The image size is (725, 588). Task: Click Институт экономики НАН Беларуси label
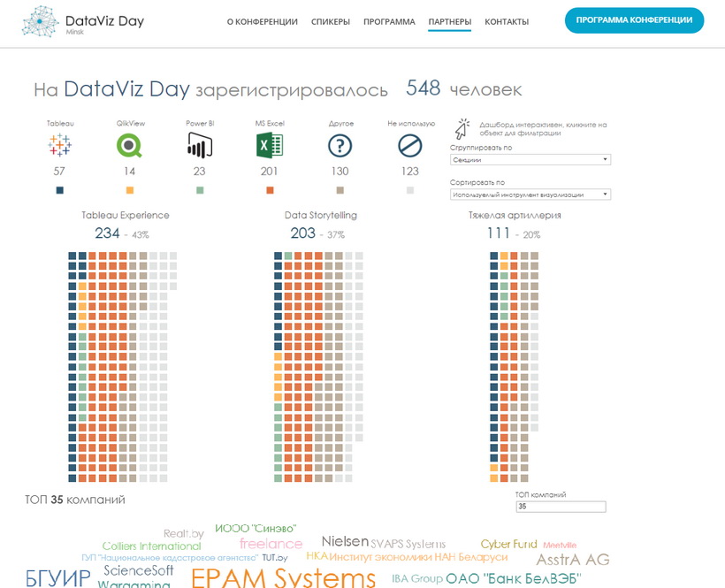click(x=418, y=557)
